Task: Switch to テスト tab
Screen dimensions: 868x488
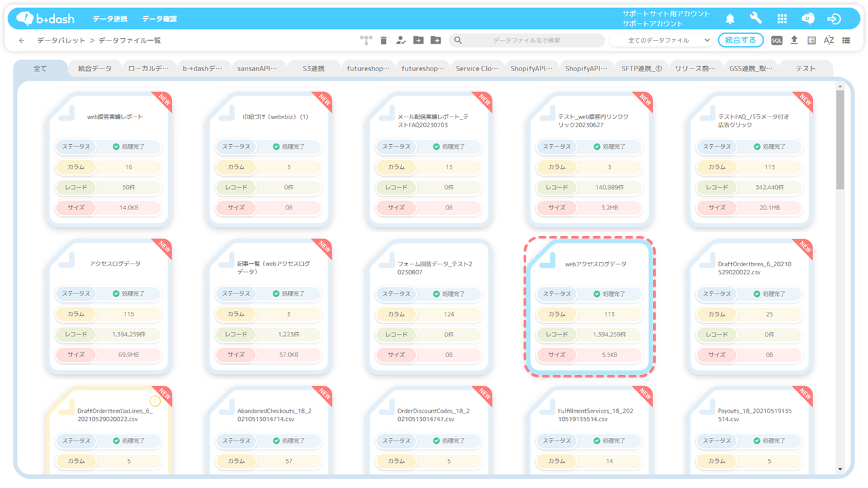Action: 806,68
